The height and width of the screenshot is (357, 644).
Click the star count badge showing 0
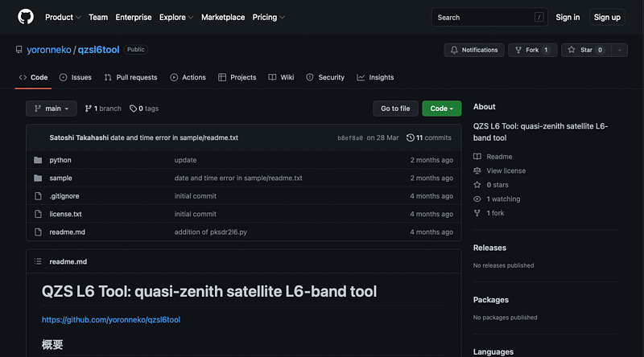(x=600, y=50)
